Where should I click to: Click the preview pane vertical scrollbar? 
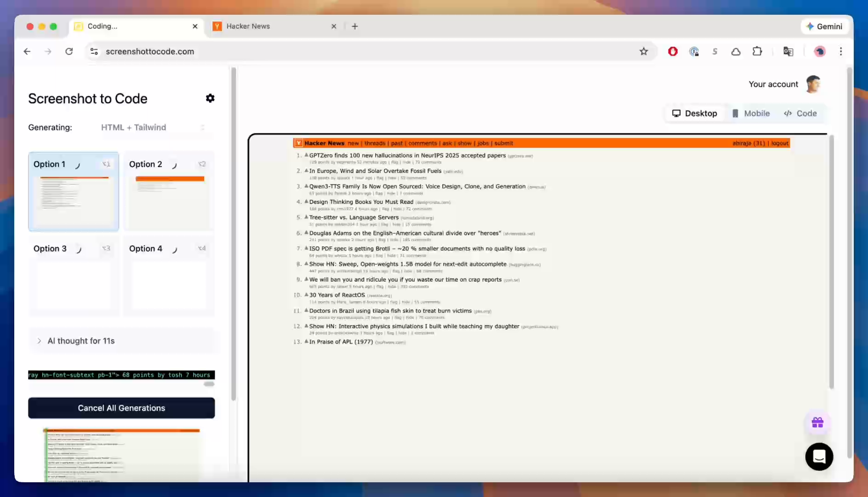point(831,262)
